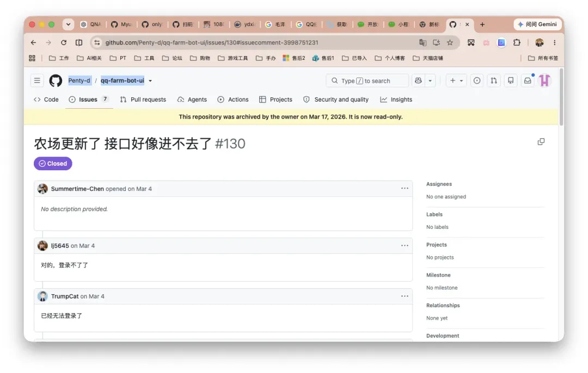Go back with browser back arrow
This screenshot has height=373, width=588.
point(33,43)
